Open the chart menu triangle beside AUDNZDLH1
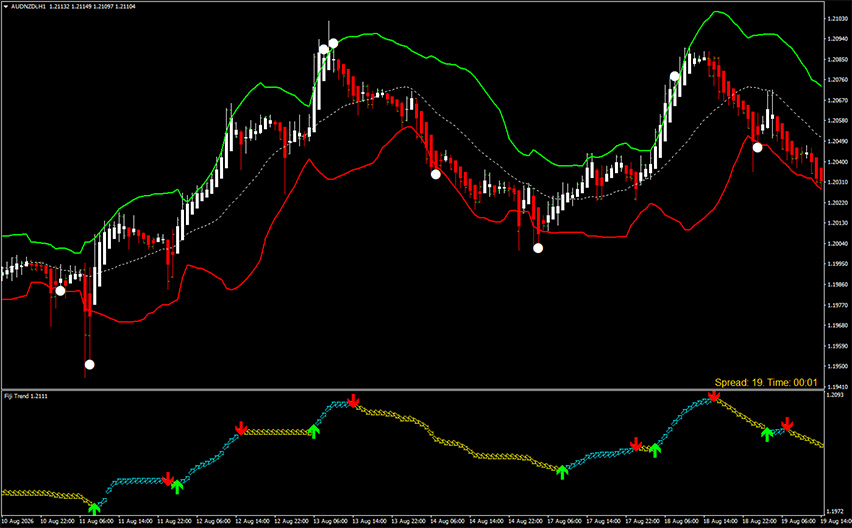852x528 pixels. [5, 7]
